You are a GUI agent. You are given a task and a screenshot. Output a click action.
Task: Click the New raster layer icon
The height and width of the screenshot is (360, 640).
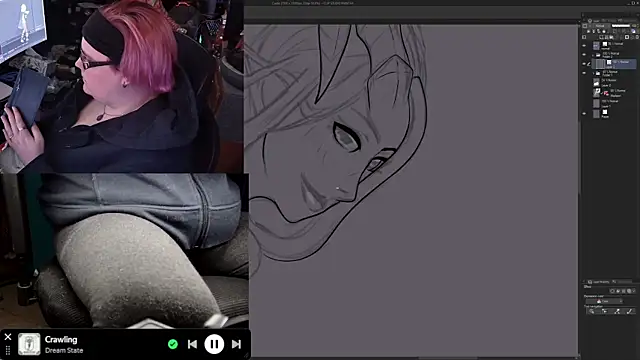point(601,37)
